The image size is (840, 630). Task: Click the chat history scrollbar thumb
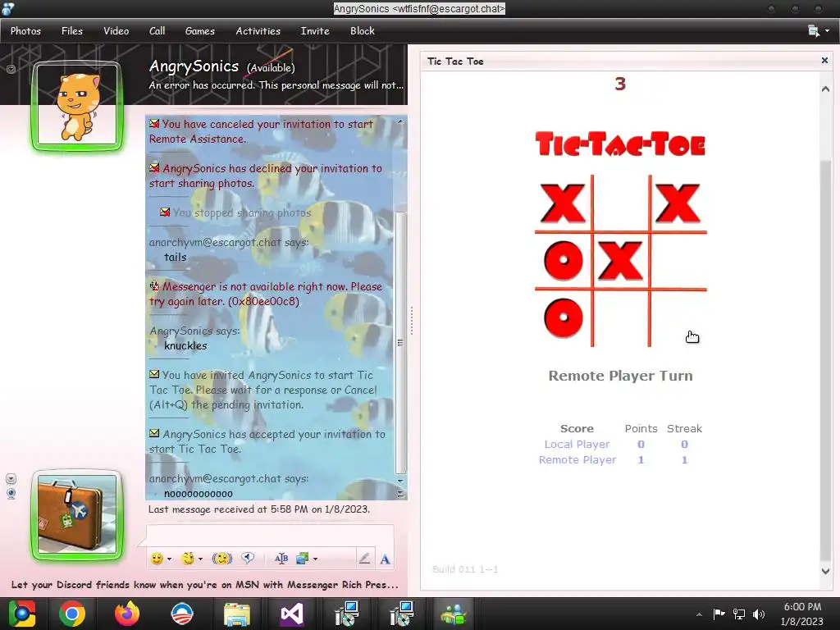pyautogui.click(x=400, y=343)
